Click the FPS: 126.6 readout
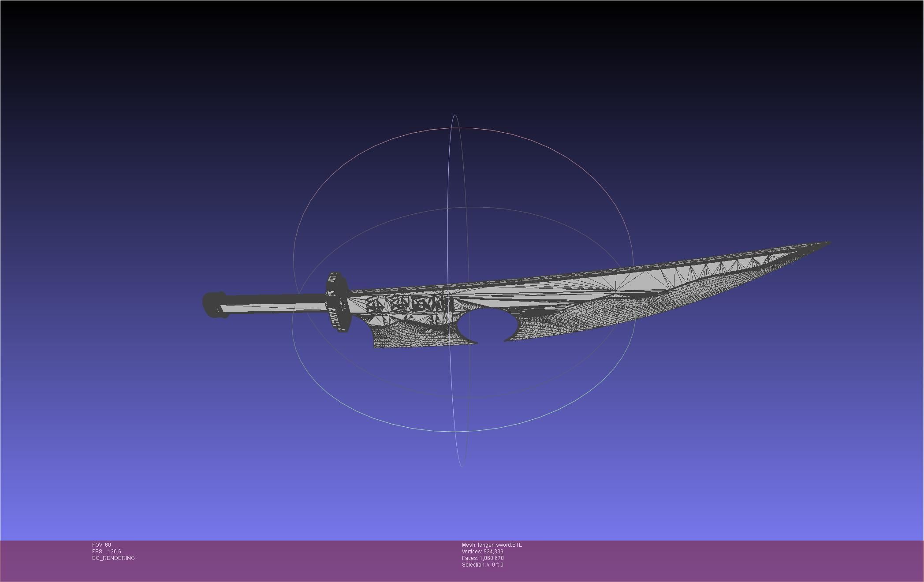 [x=107, y=552]
